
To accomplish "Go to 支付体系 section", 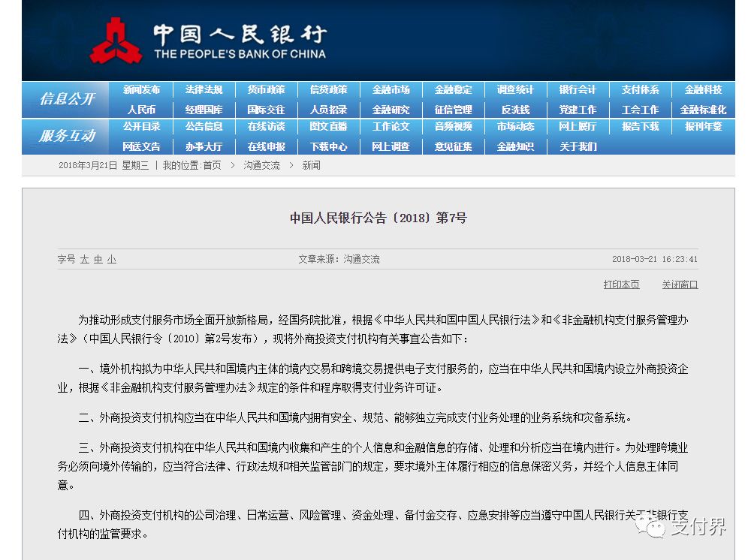I will [641, 89].
